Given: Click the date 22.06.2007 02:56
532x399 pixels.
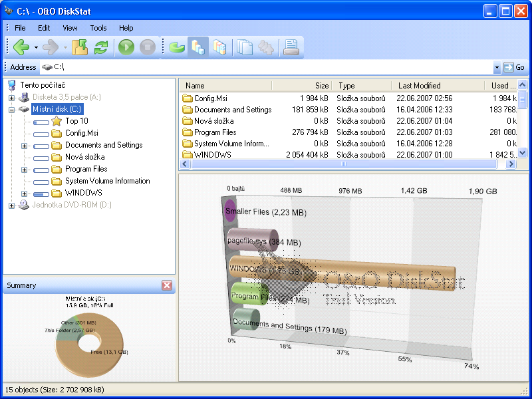Looking at the screenshot, I should point(424,98).
